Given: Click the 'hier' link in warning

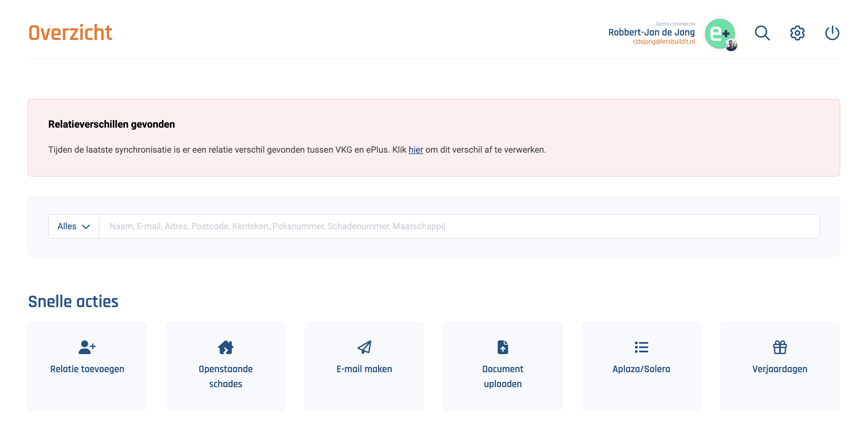Looking at the screenshot, I should (x=416, y=150).
